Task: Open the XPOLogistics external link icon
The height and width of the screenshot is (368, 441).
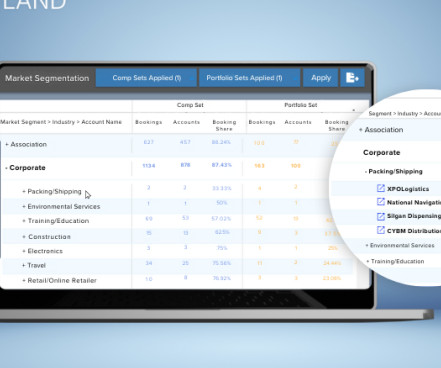Action: pyautogui.click(x=381, y=188)
